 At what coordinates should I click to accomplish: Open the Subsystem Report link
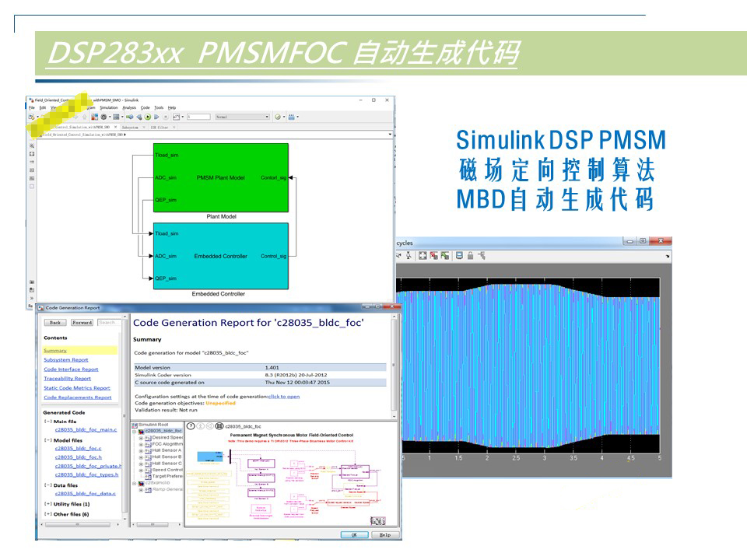pyautogui.click(x=65, y=359)
